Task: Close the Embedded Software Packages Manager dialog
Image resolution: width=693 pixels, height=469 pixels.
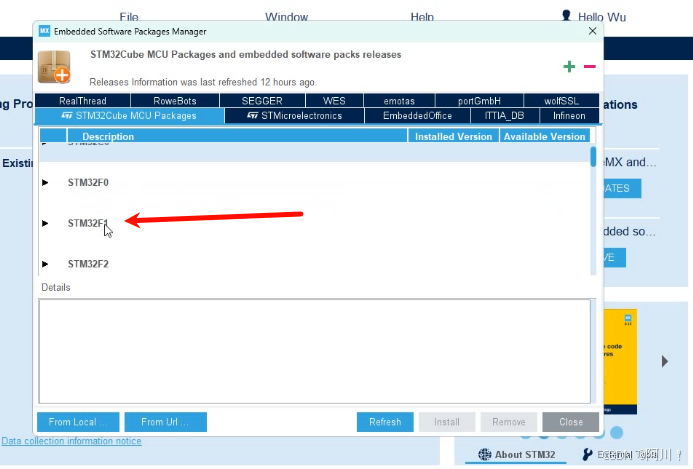Action: [593, 31]
